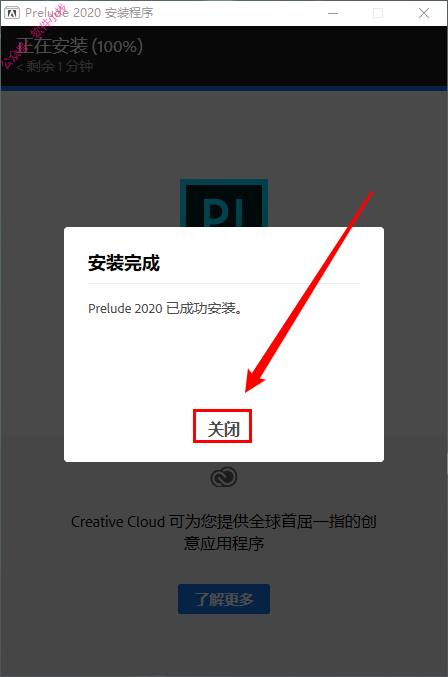This screenshot has width=448, height=677.
Task: Click the 'Creative Cloud 可为您提供' promo text line
Action: coord(224,522)
